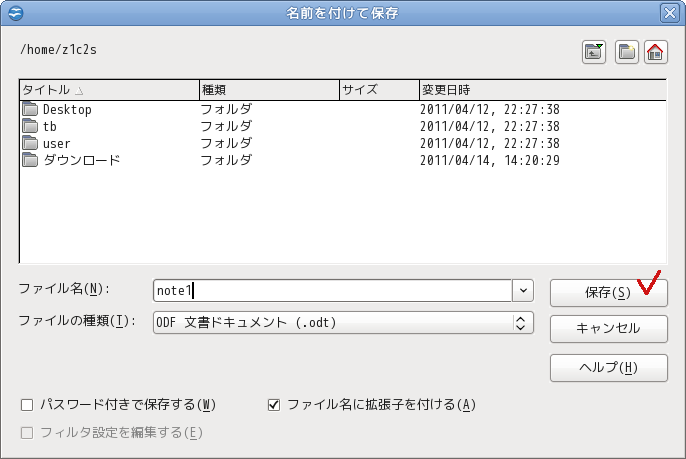Click the /home/z1c2s path text
686x459 pixels.
pos(58,50)
